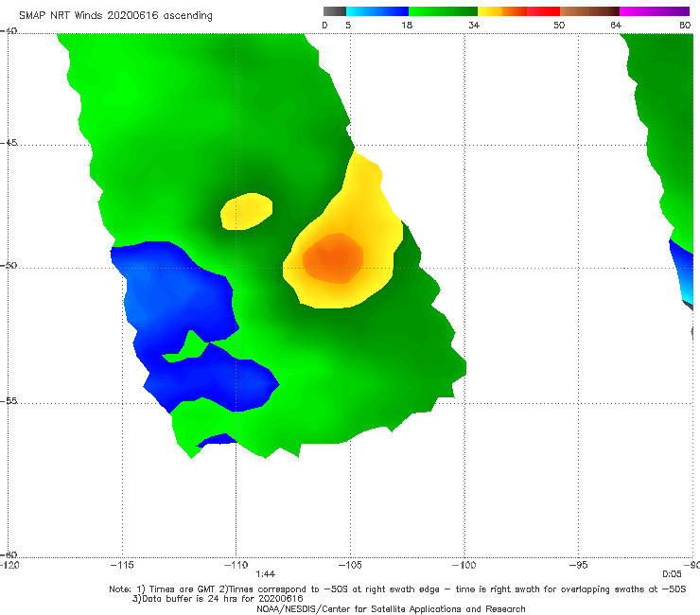Click the brown segment of the color bar
The width and height of the screenshot is (700, 615).
(x=589, y=11)
